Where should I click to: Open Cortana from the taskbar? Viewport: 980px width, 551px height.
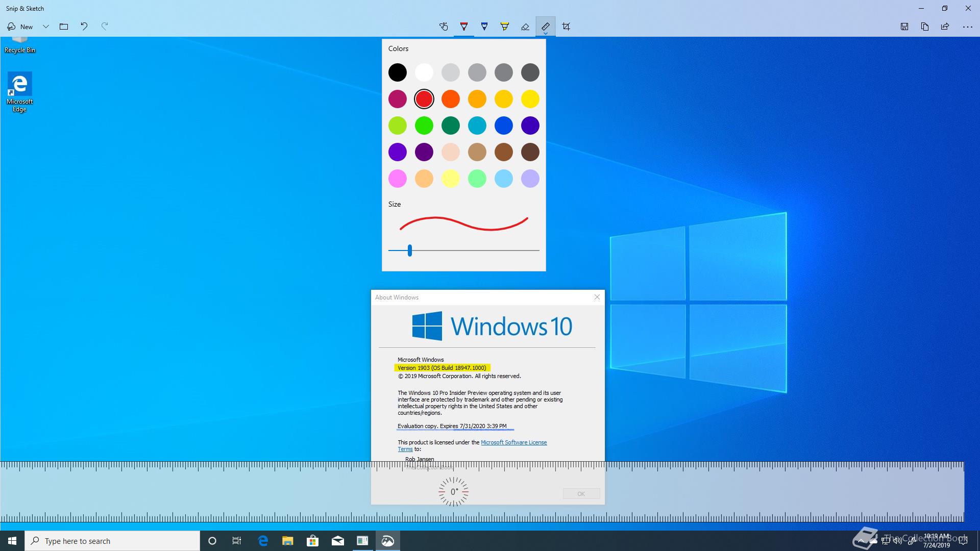click(x=212, y=541)
